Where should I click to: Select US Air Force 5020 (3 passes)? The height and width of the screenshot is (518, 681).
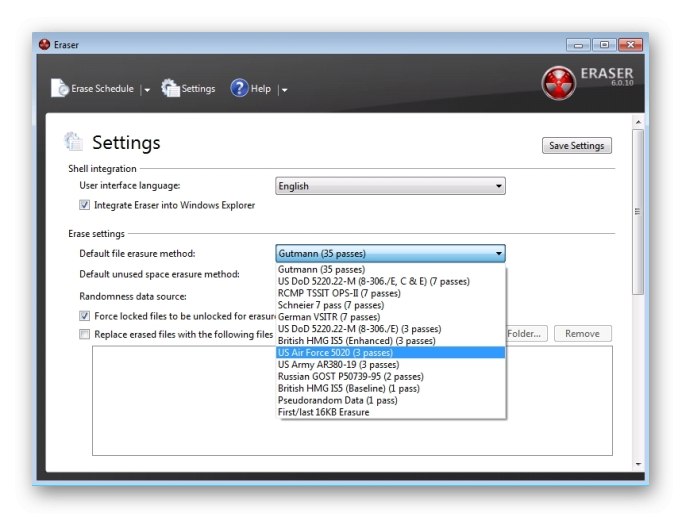390,353
